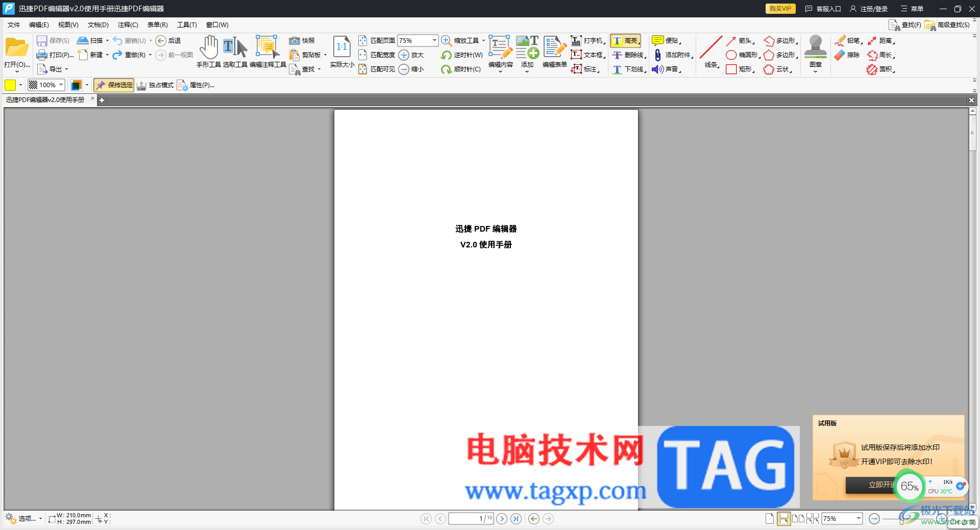This screenshot has height=530, width=980.
Task: Toggle Fit Width (匹配宽度) view
Action: pos(377,55)
